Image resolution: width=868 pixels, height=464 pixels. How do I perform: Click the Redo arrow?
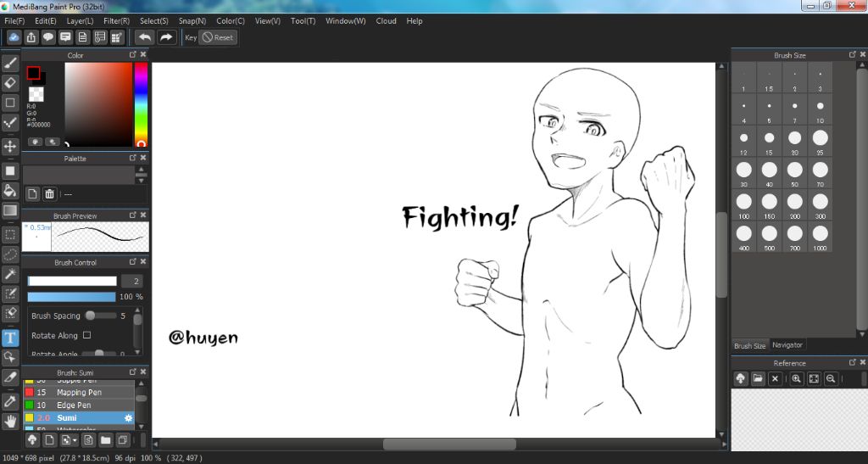coord(166,37)
